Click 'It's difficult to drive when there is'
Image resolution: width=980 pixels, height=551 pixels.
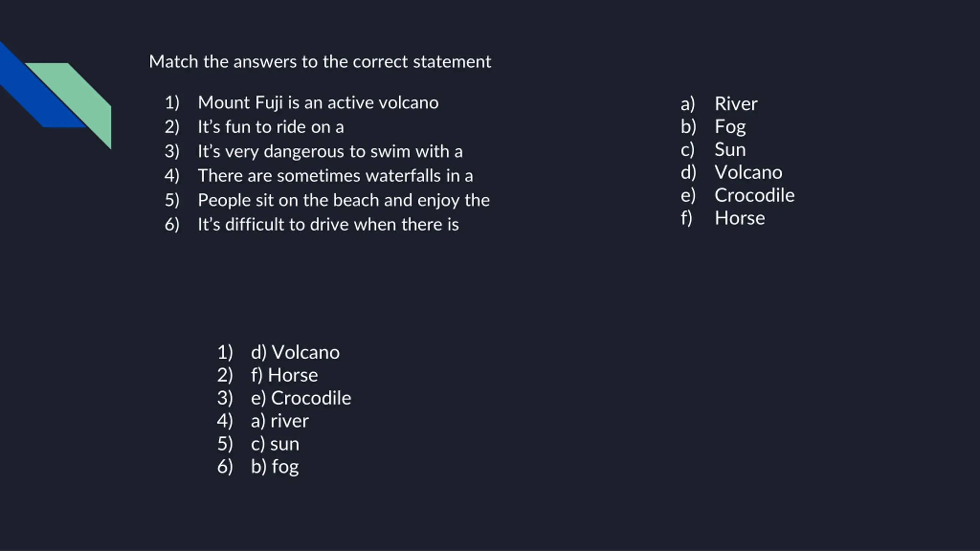[328, 225]
